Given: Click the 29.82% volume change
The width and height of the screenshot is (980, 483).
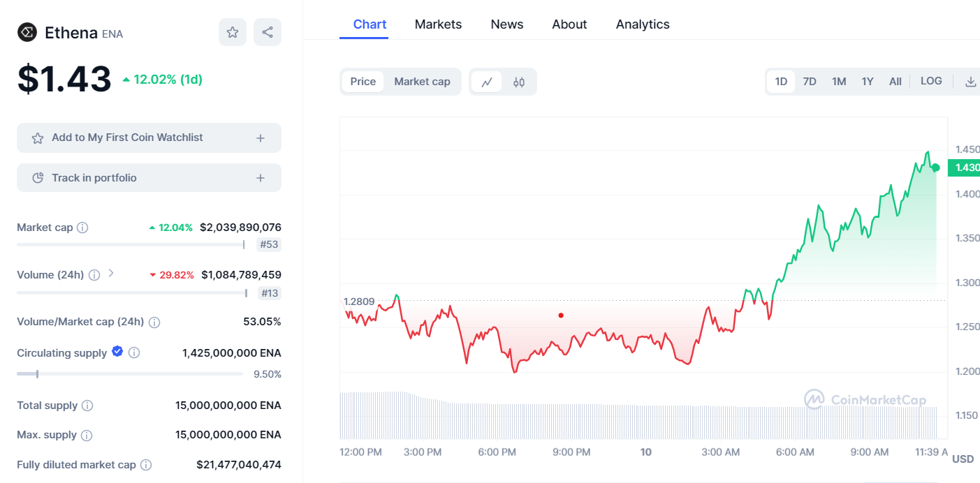Looking at the screenshot, I should tap(172, 275).
